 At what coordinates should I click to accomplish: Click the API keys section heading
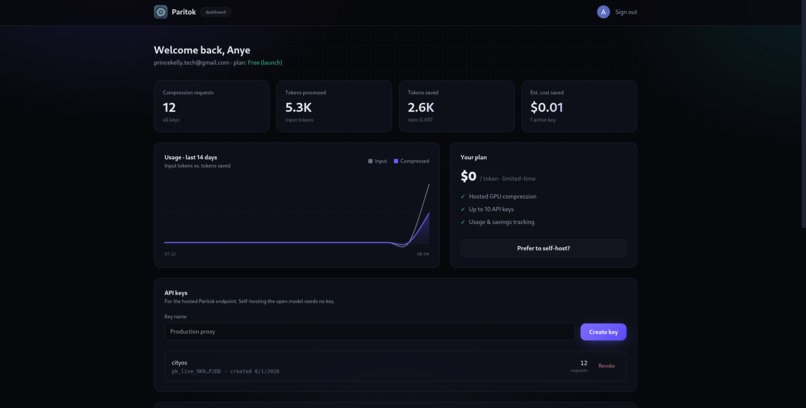pyautogui.click(x=176, y=293)
